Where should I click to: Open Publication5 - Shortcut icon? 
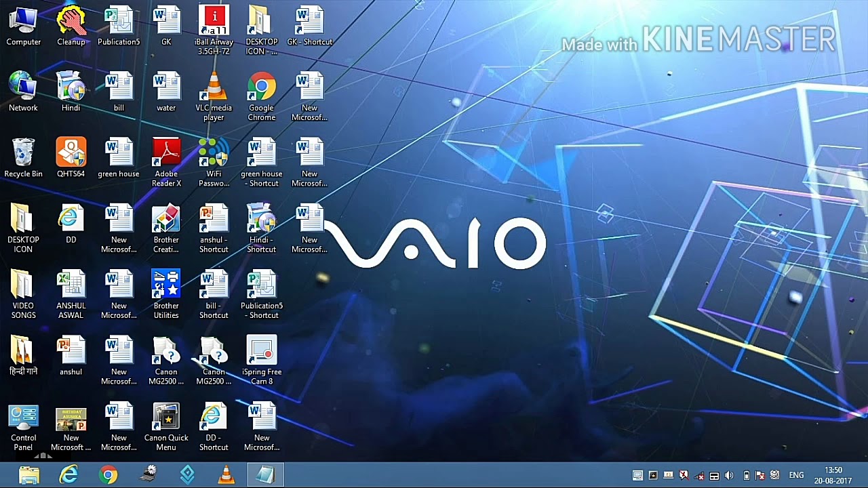click(x=261, y=295)
